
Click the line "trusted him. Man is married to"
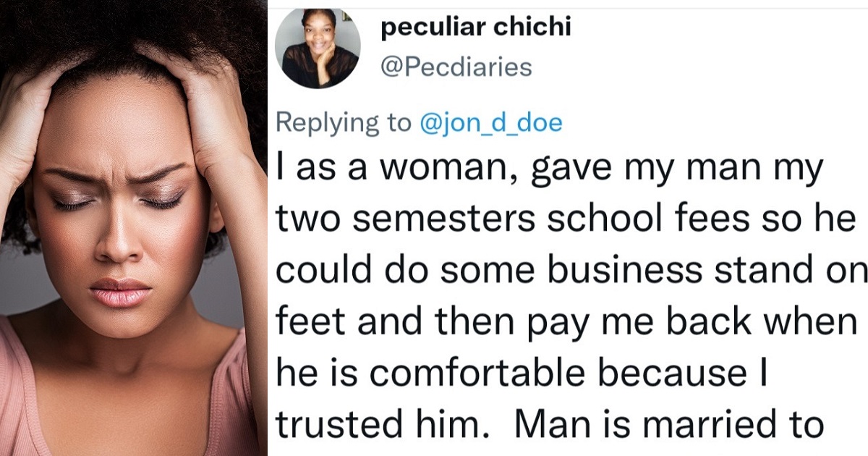pyautogui.click(x=550, y=425)
